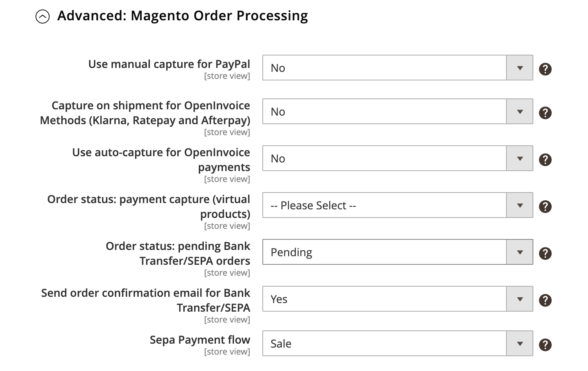Click help icon beside OpenInvoice capture on shipment
The image size is (588, 371).
[545, 112]
